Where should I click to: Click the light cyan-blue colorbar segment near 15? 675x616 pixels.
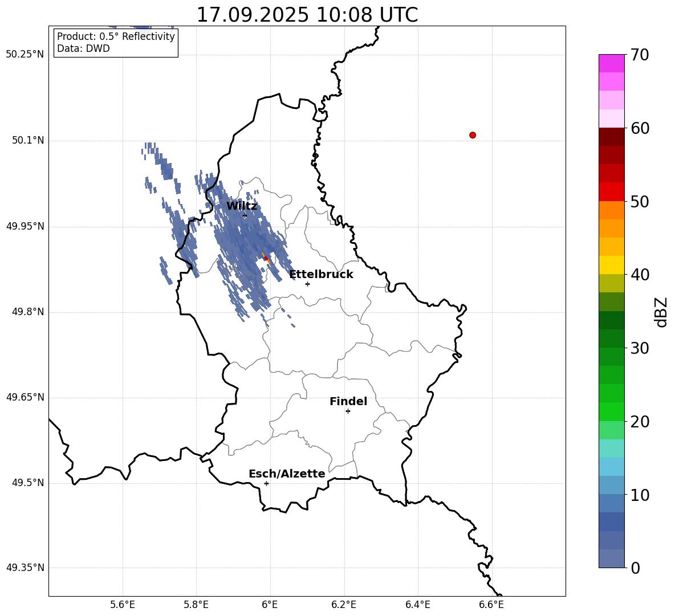[611, 467]
